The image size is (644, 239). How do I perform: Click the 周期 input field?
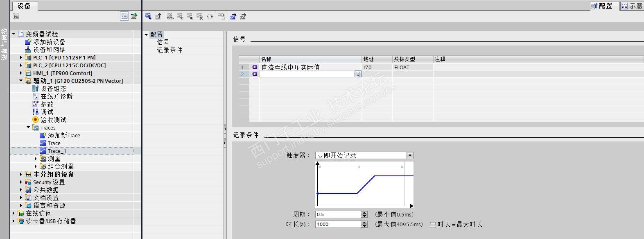338,214
